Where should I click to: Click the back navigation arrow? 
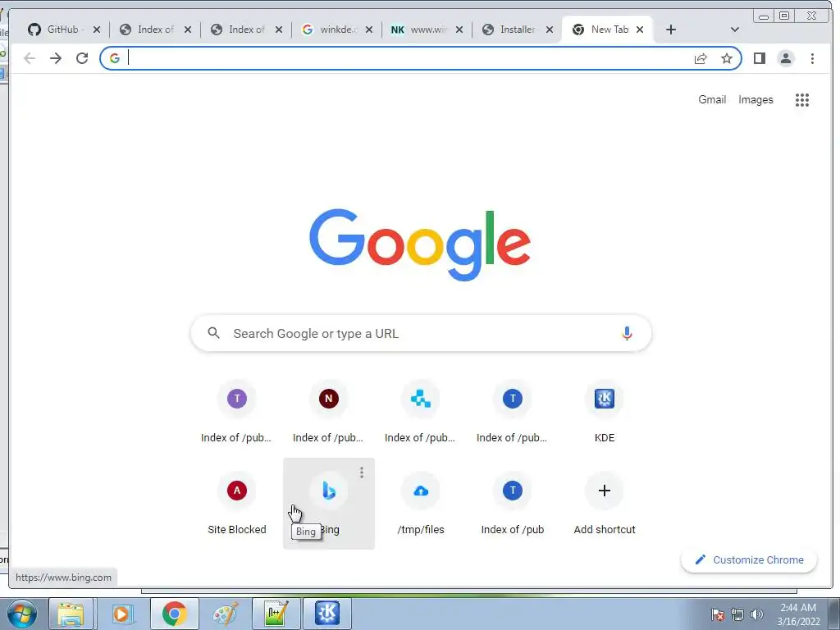coord(30,58)
